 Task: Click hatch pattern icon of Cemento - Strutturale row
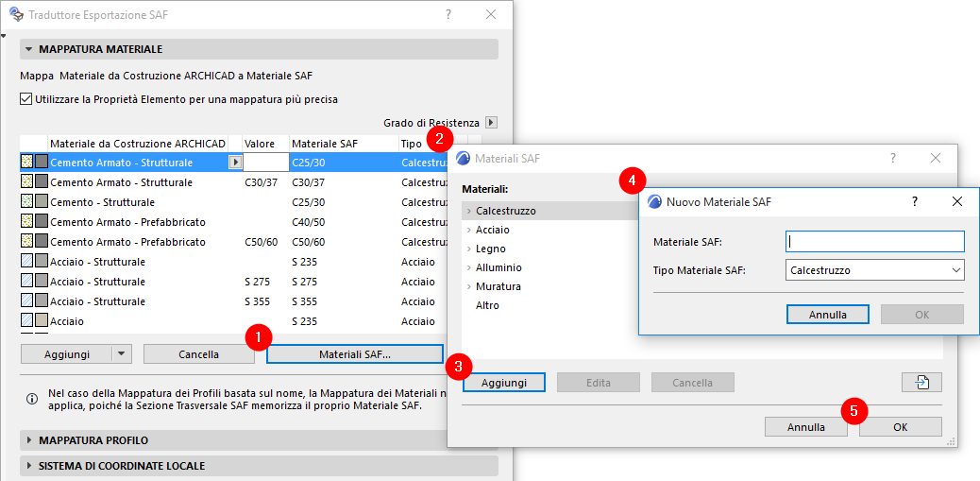pos(26,202)
